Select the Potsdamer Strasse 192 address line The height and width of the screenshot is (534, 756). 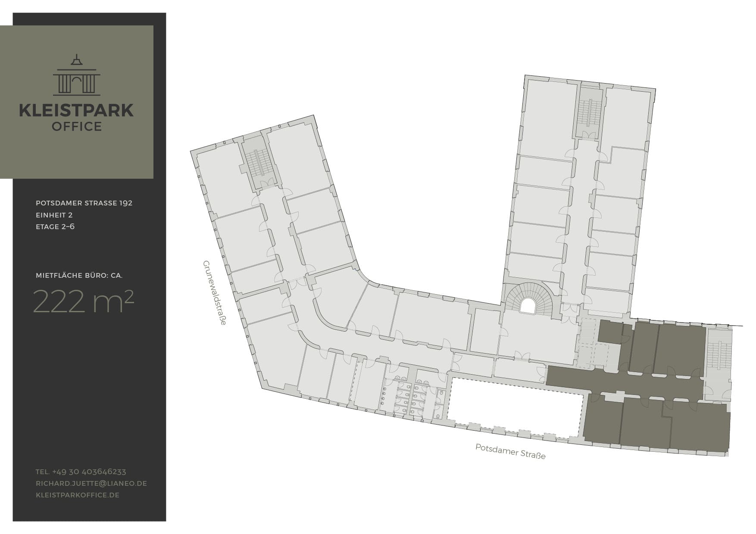84,203
